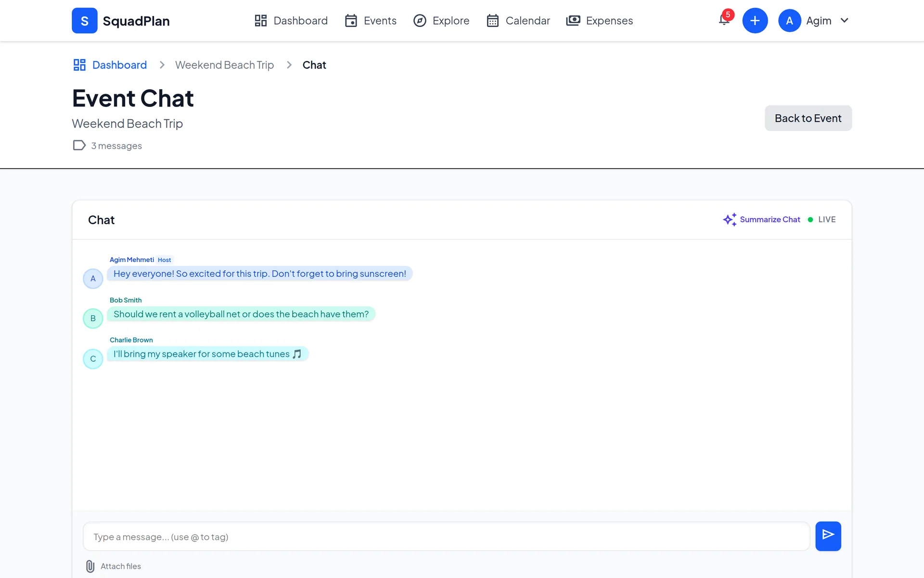Viewport: 924px width, 578px height.
Task: Click the blue send message button
Action: point(828,536)
